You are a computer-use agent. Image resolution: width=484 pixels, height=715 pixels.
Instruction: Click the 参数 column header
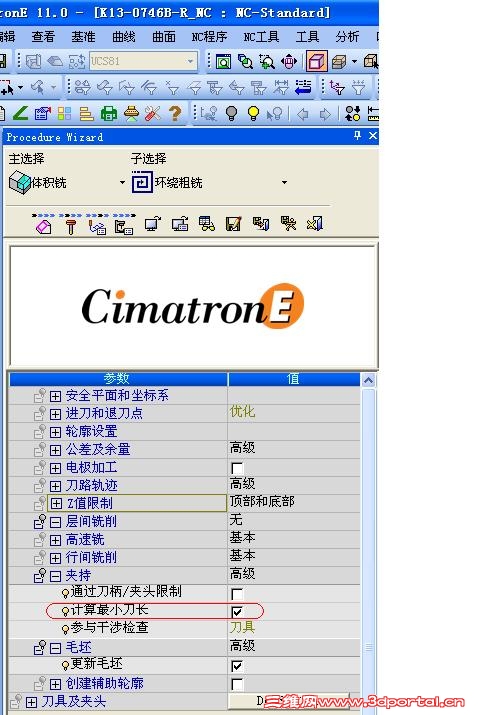click(118, 379)
